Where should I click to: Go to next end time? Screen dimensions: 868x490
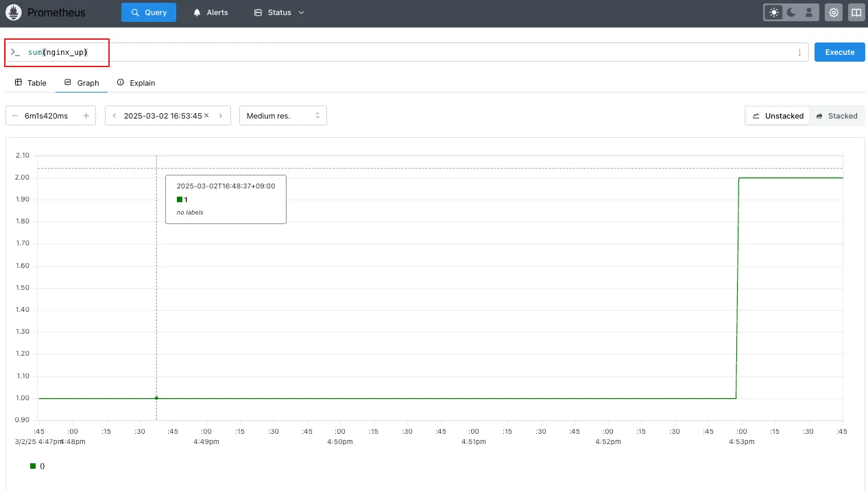click(220, 116)
